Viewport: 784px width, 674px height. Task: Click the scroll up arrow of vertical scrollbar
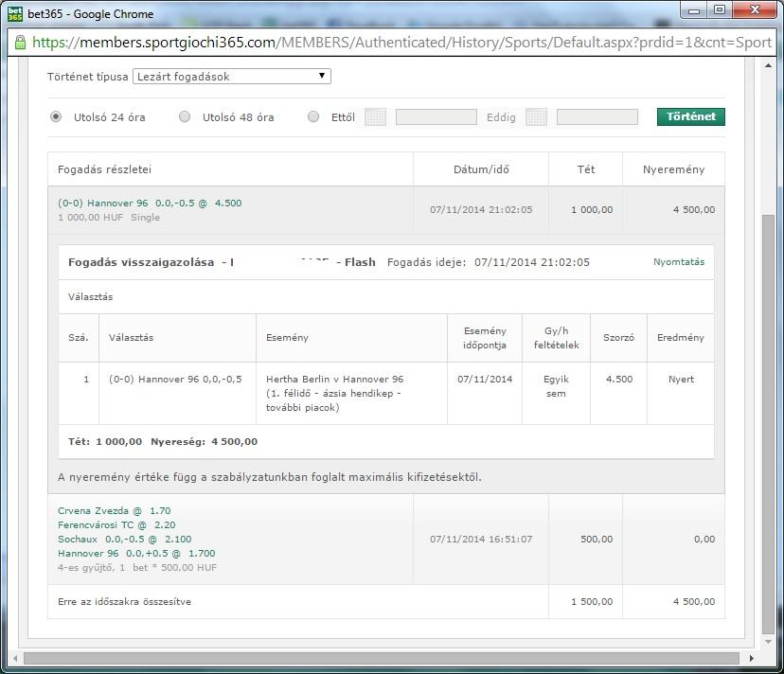[x=768, y=65]
